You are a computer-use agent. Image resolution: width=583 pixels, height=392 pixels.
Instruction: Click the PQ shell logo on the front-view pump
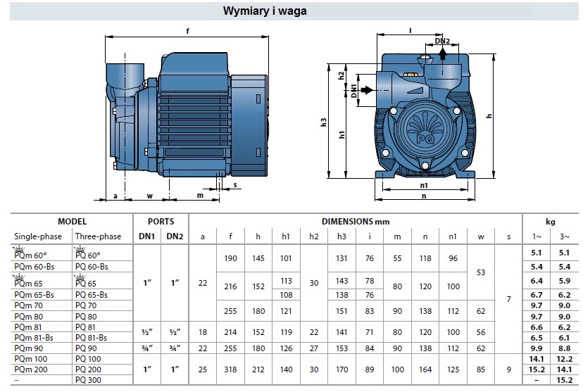[425, 129]
